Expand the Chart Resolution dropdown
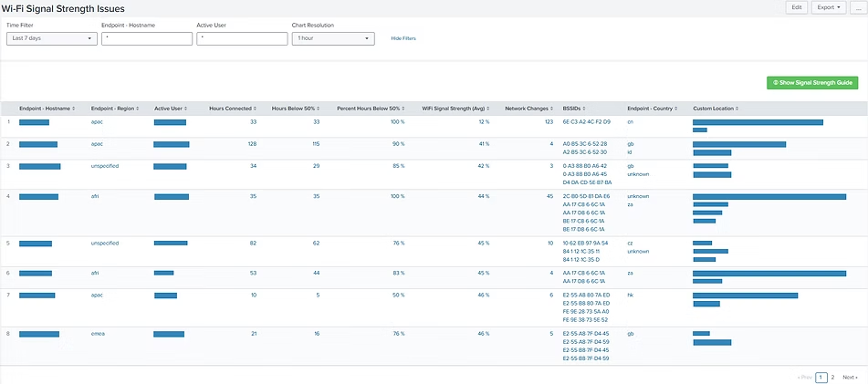 point(332,38)
